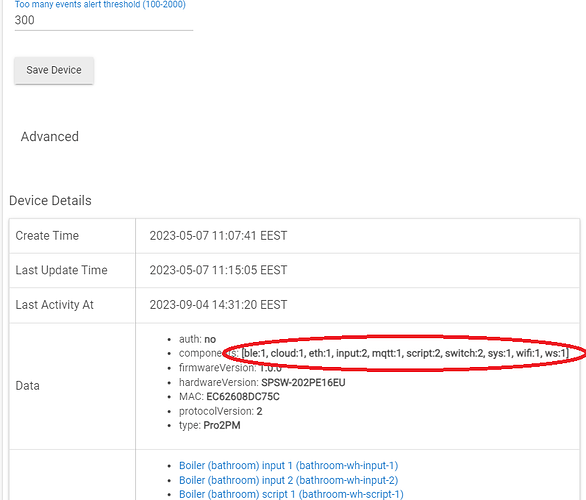586x500 pixels.
Task: Open Boiler (bathroom) script 1 link
Action: click(x=291, y=494)
